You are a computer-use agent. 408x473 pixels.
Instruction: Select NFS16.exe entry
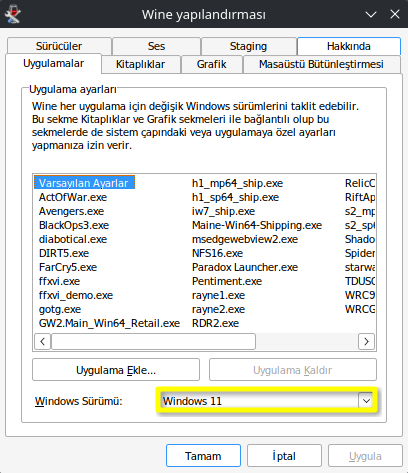click(217, 253)
